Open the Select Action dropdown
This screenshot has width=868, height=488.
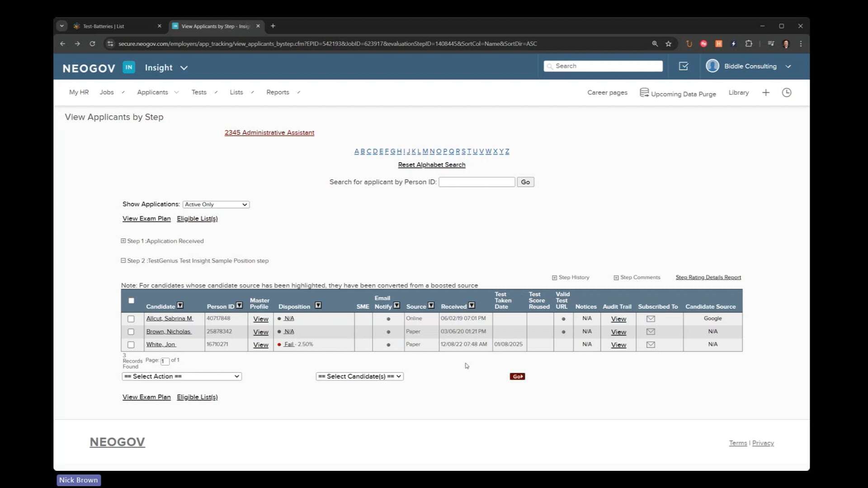tap(182, 376)
